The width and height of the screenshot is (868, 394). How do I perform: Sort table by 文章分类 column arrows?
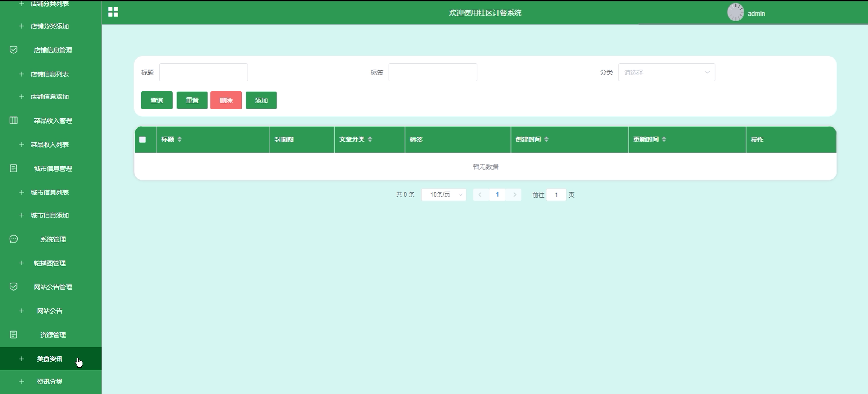(x=370, y=139)
